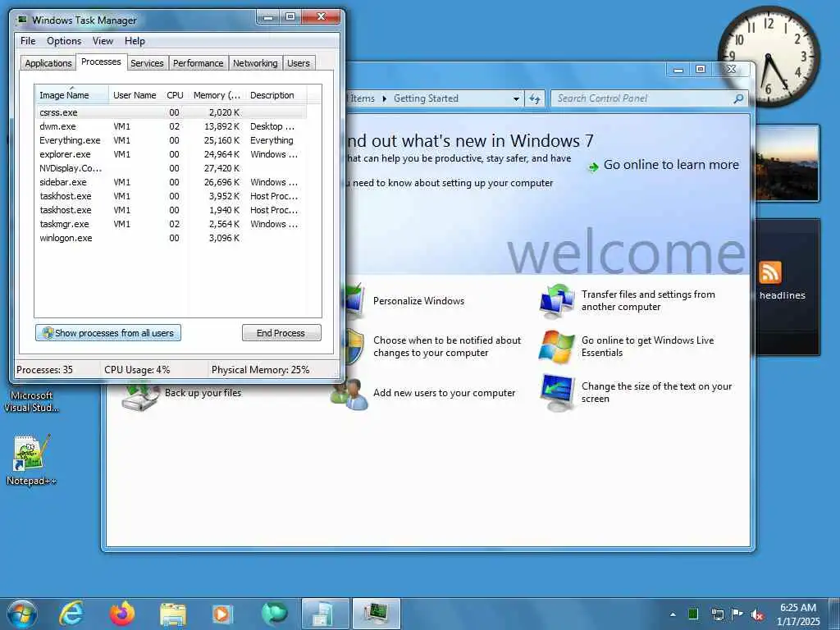
Task: Click the Search Control Panel field
Action: 649,98
